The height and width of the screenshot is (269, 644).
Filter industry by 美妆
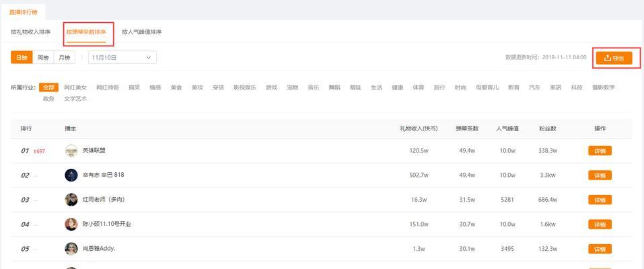198,87
